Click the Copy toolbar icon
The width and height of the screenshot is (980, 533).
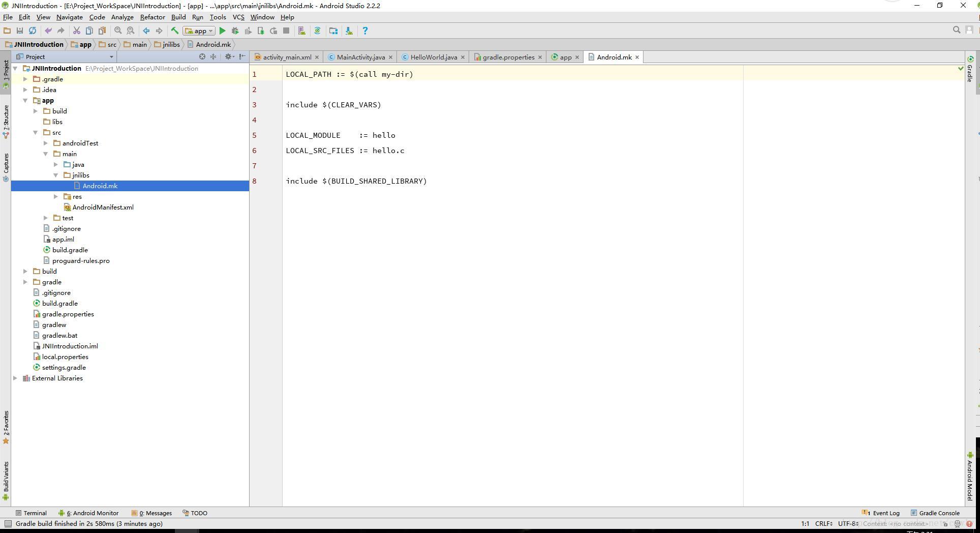[89, 31]
